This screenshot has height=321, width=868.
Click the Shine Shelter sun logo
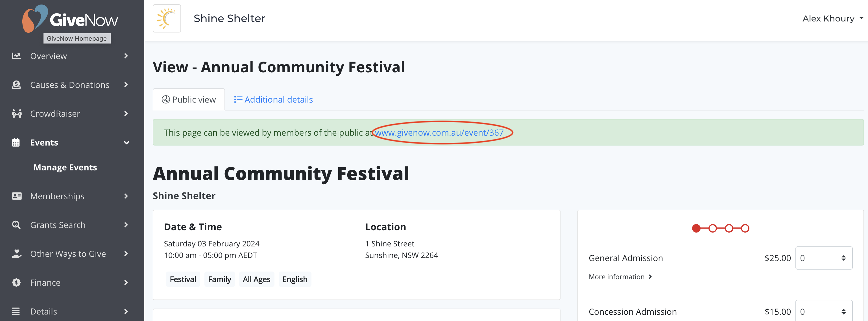click(x=167, y=18)
